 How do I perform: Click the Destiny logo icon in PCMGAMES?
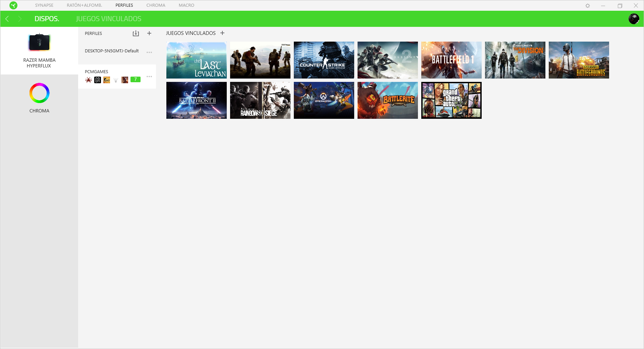tap(116, 80)
